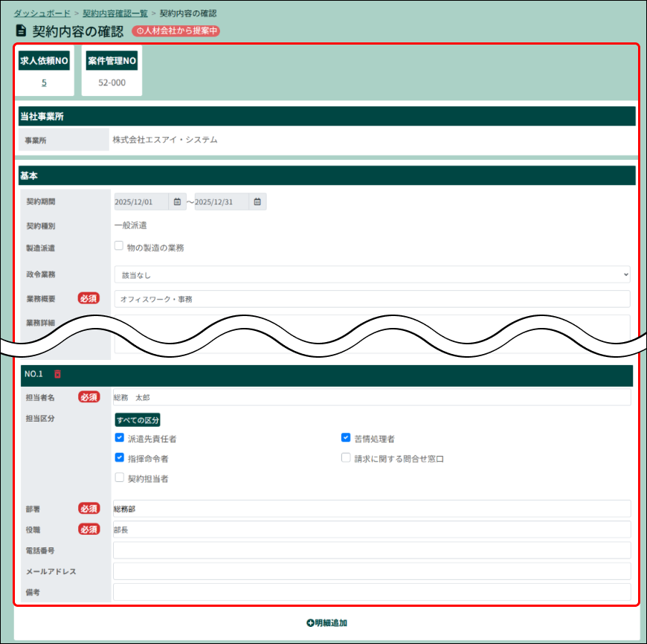Uncheck 指揮命令者 checkbox

coord(119,457)
